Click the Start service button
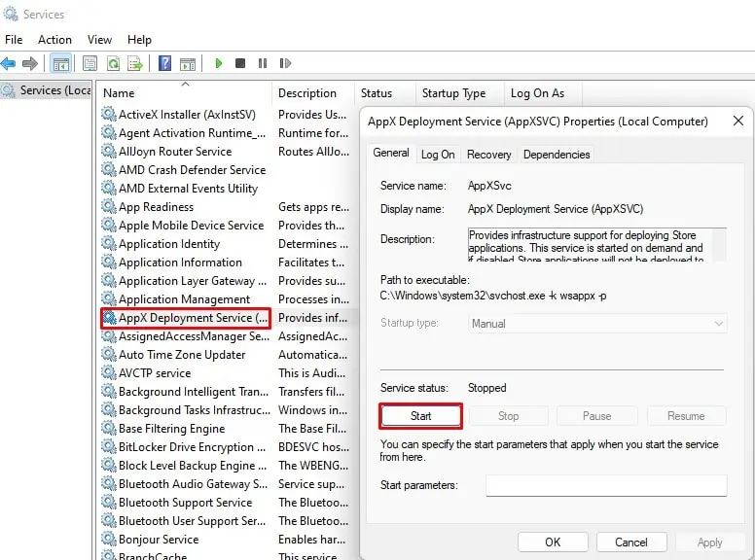755x560 pixels. (x=421, y=416)
